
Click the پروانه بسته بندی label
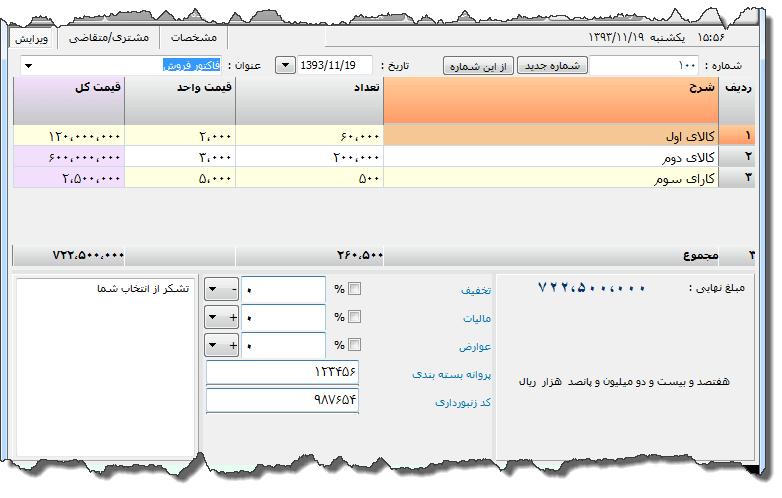tap(451, 374)
